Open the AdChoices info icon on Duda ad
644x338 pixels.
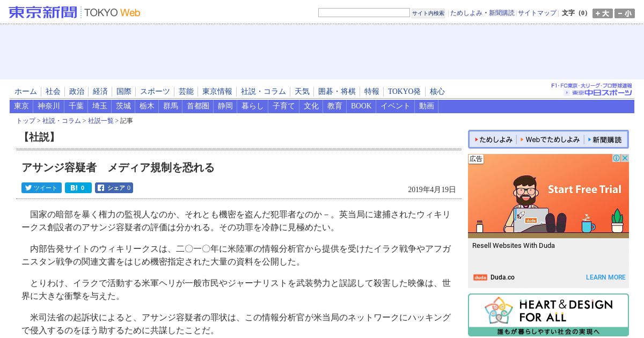tap(617, 158)
